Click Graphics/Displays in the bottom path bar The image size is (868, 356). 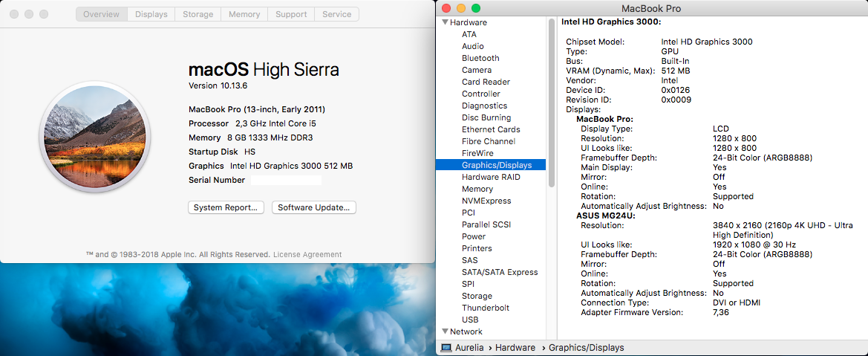click(x=586, y=348)
